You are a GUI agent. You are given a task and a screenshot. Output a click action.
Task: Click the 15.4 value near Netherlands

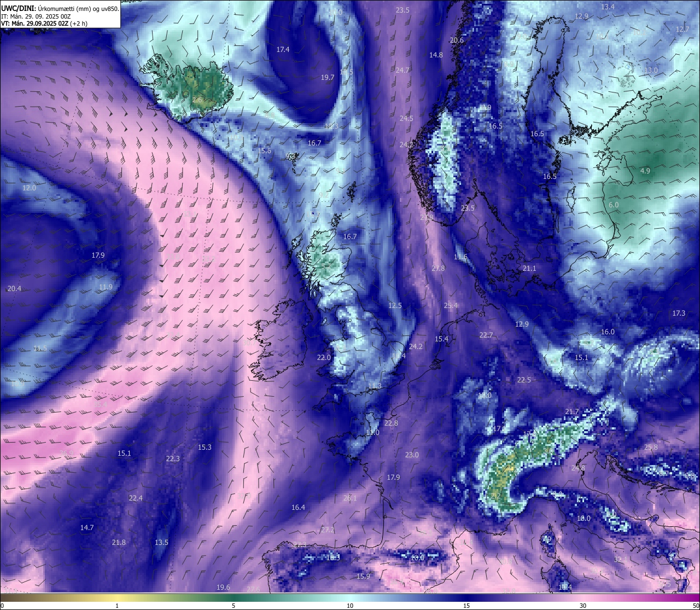[441, 339]
